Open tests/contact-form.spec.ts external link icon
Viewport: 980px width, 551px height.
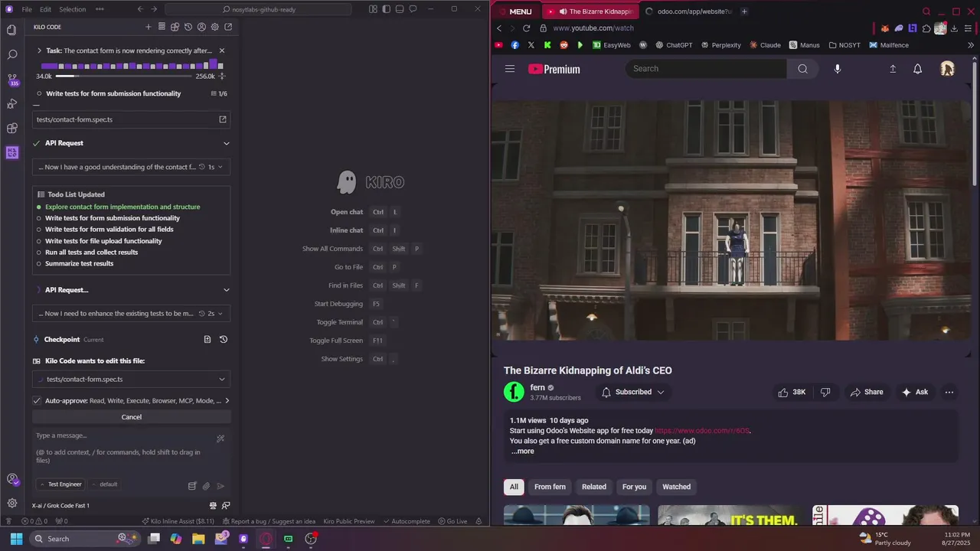[x=223, y=119]
